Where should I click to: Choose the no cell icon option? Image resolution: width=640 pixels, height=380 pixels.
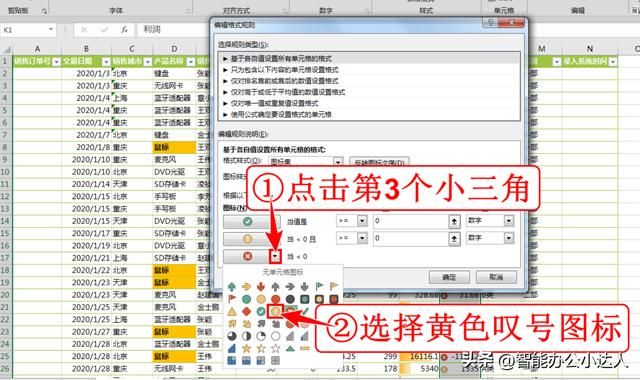point(282,272)
